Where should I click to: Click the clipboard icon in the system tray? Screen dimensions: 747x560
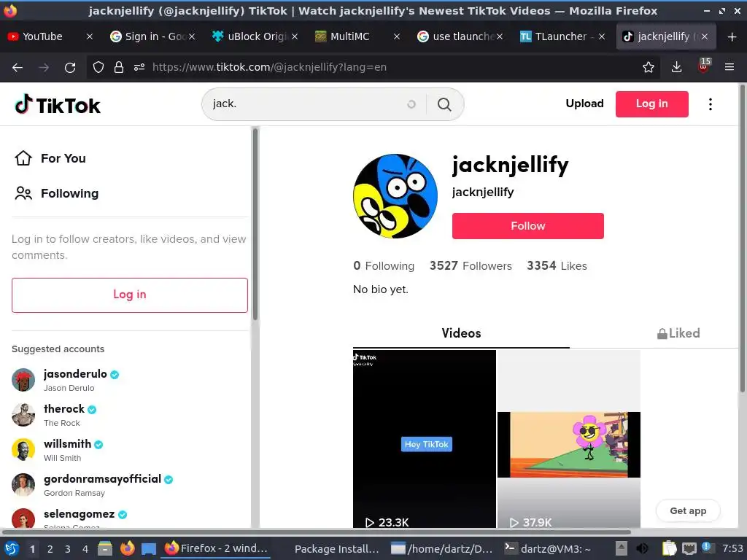pos(669,548)
